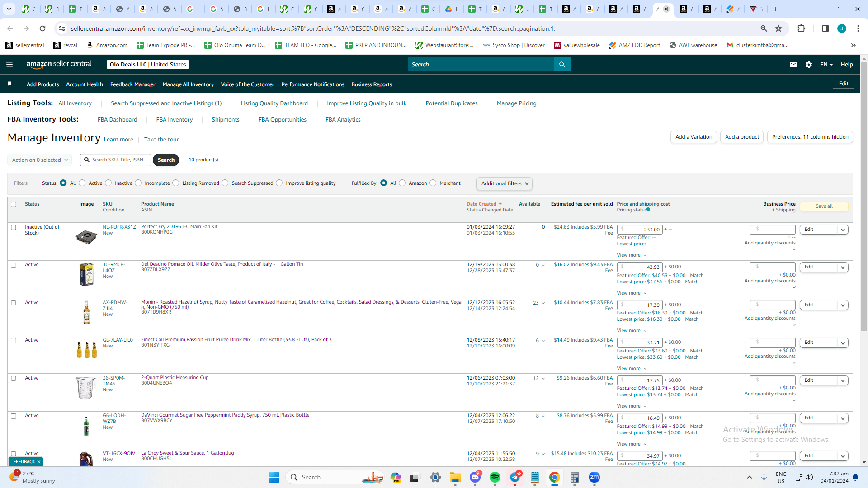
Task: Open Feedback Manager
Action: 132,84
